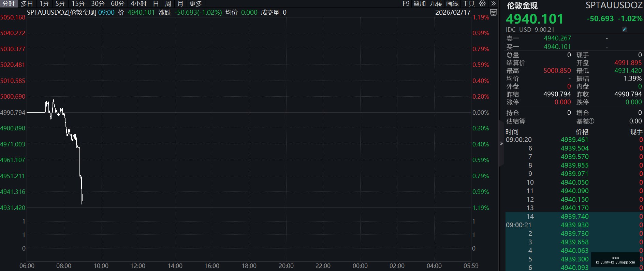Image resolution: width=644 pixels, height=271 pixels.
Task: Select the 分时 intraday tab
Action: point(9,4)
